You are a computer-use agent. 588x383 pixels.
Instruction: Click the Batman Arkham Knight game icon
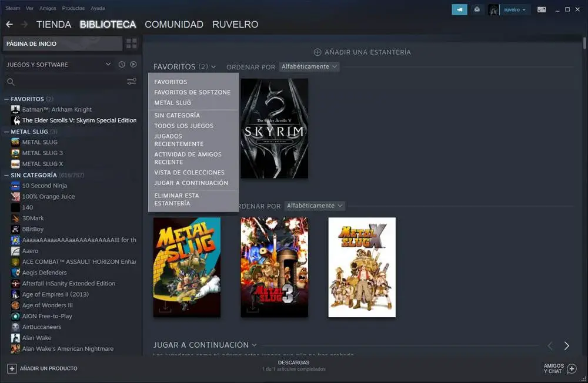[15, 109]
